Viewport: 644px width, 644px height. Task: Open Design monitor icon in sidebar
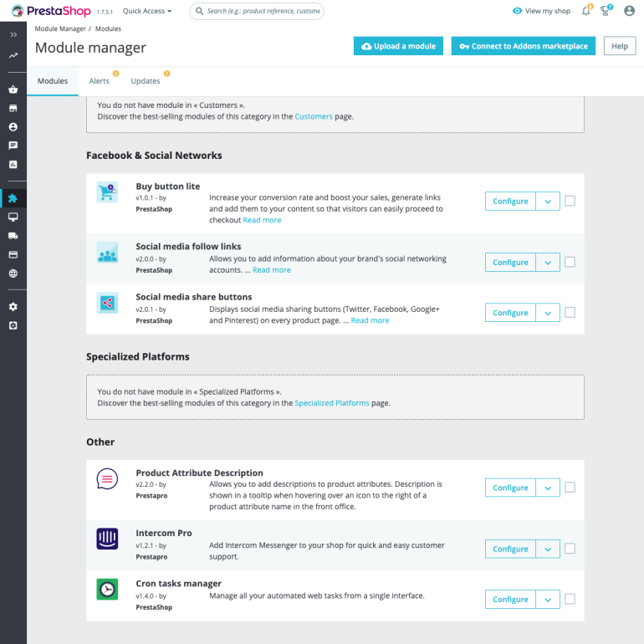(x=13, y=217)
